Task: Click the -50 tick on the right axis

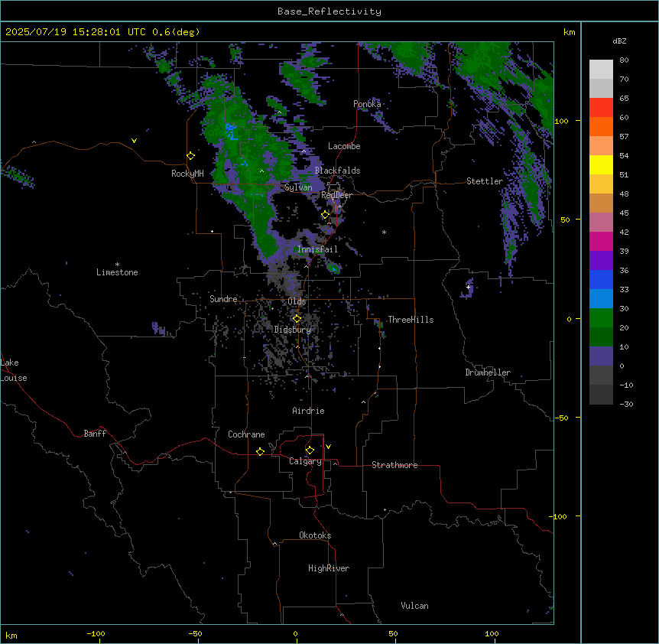Action: pyautogui.click(x=561, y=418)
